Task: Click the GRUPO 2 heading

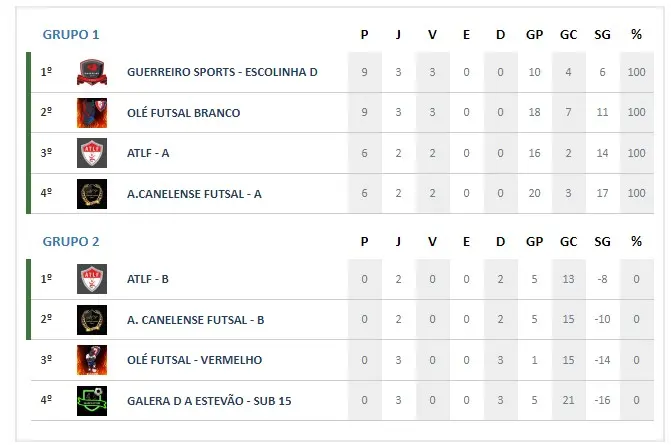Action: coord(71,242)
